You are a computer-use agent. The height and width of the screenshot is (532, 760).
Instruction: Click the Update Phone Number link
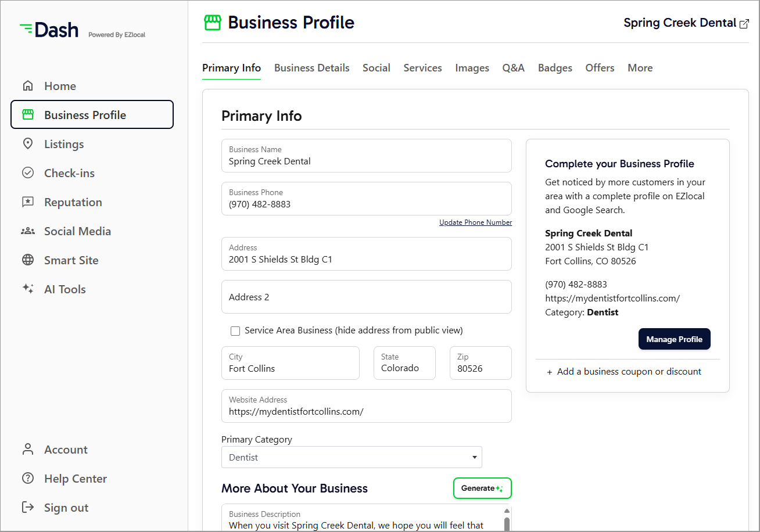coord(475,222)
